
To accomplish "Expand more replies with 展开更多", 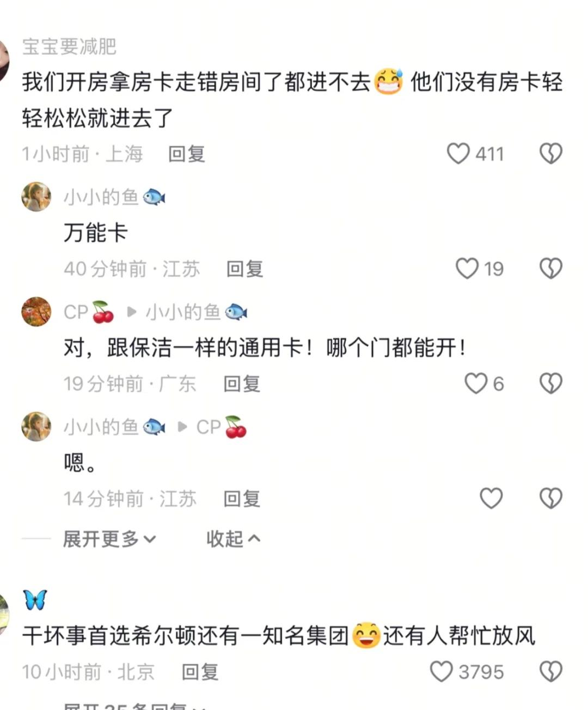I will click(x=109, y=539).
